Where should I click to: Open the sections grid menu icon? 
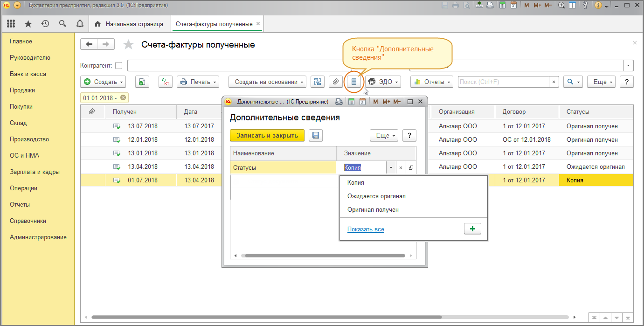coord(11,24)
